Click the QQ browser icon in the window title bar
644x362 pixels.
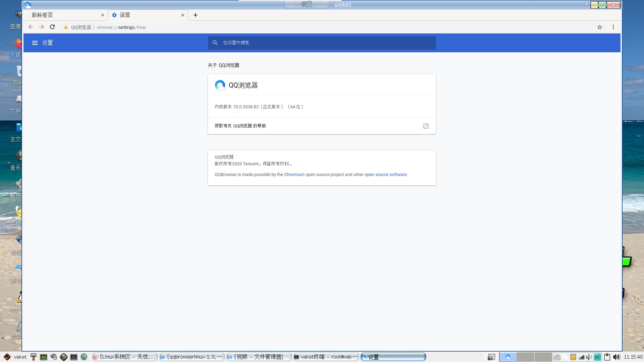[28, 5]
